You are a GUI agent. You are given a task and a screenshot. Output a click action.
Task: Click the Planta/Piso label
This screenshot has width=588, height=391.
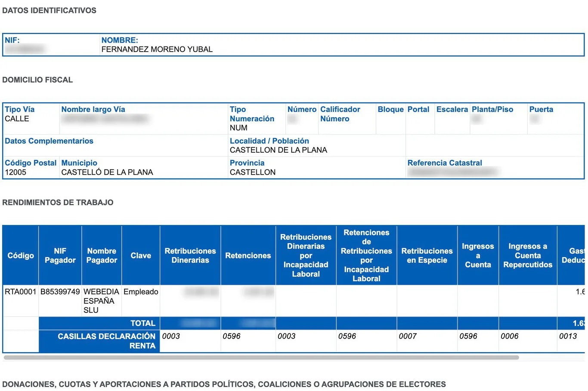click(492, 109)
